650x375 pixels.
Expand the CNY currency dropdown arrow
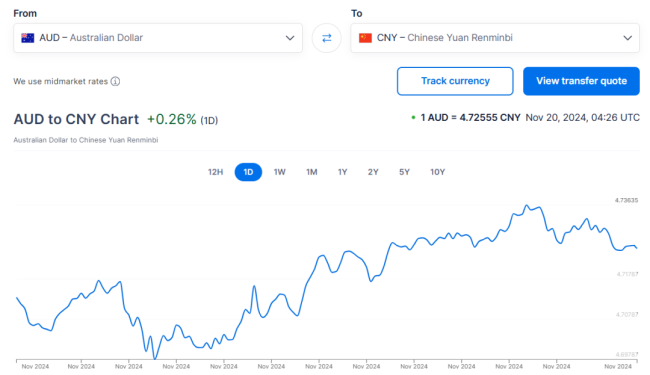628,38
